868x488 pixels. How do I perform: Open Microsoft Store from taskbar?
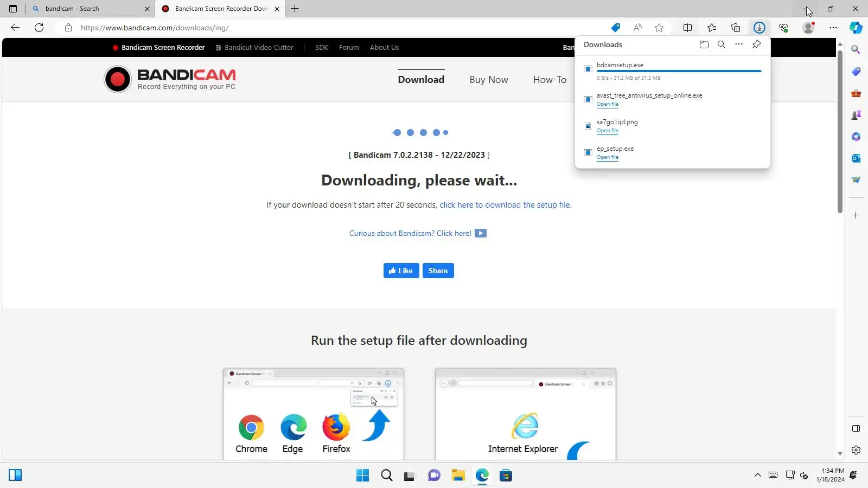pos(506,476)
